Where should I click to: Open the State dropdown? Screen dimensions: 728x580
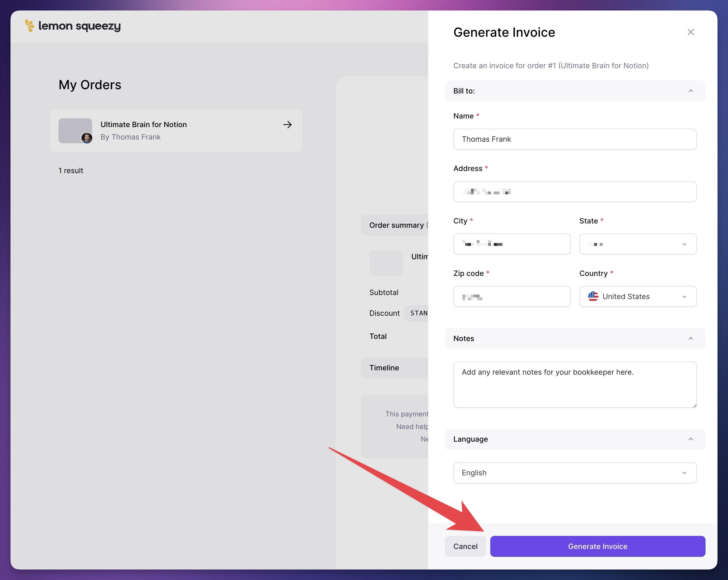[x=638, y=244]
